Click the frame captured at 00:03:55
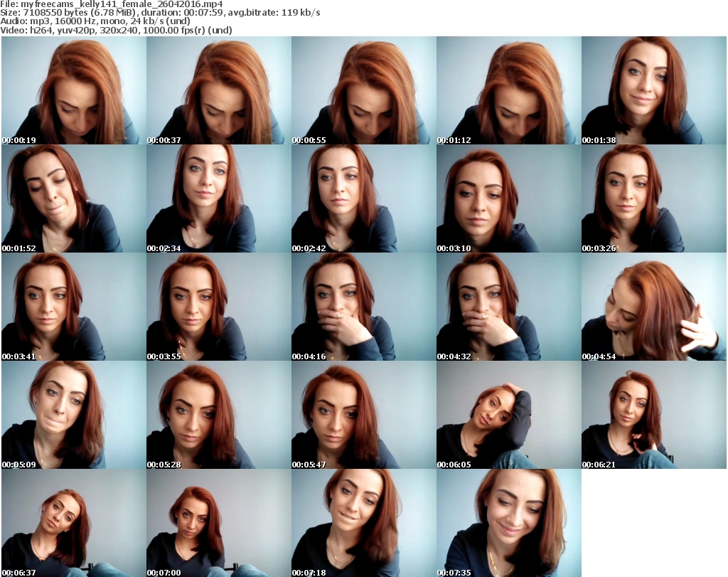 pyautogui.click(x=219, y=307)
